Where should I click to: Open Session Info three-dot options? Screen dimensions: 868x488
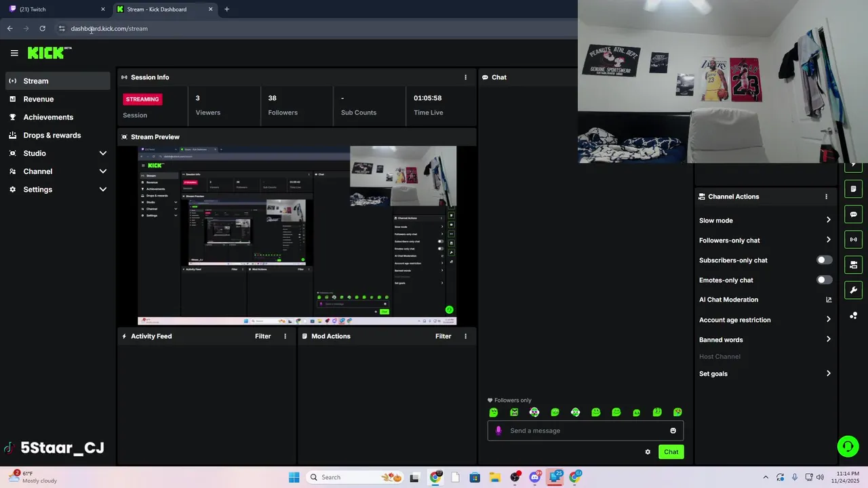click(465, 77)
